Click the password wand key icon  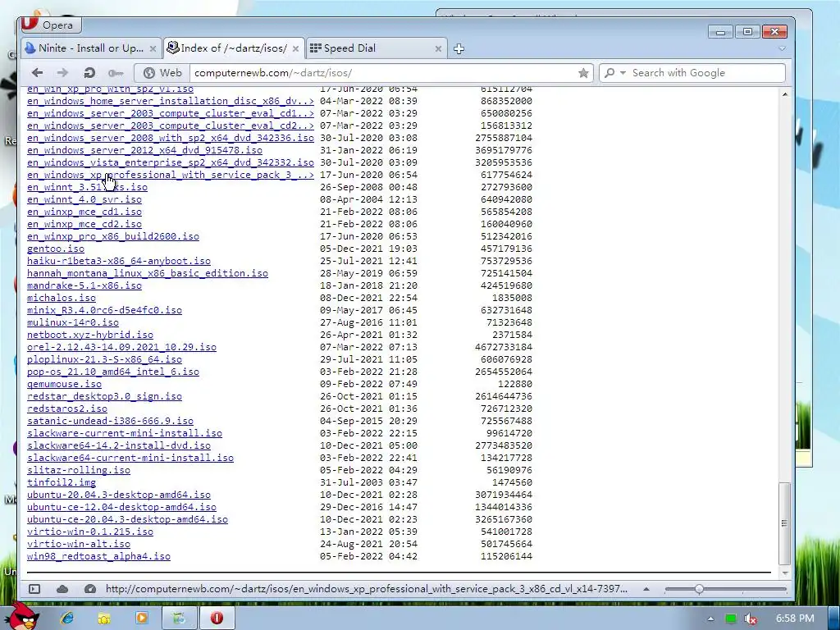point(115,73)
